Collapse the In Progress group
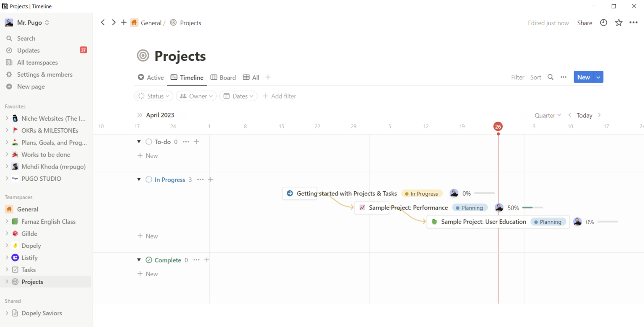 pyautogui.click(x=139, y=179)
